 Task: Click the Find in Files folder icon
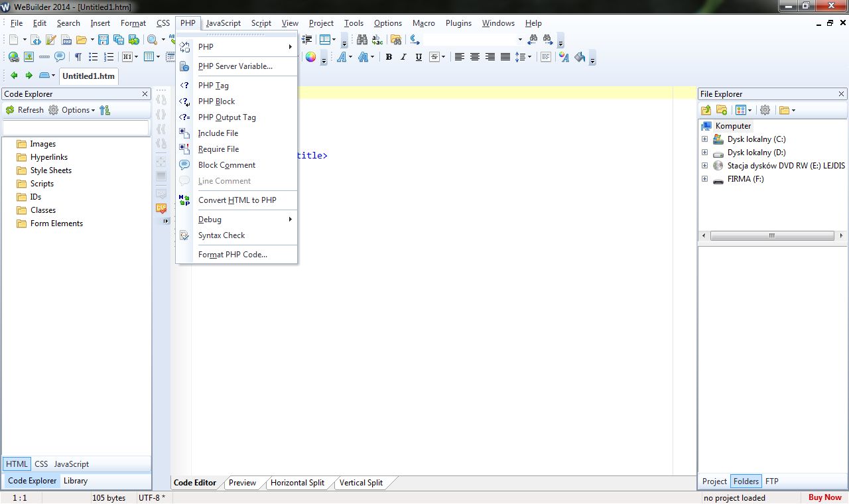[396, 40]
